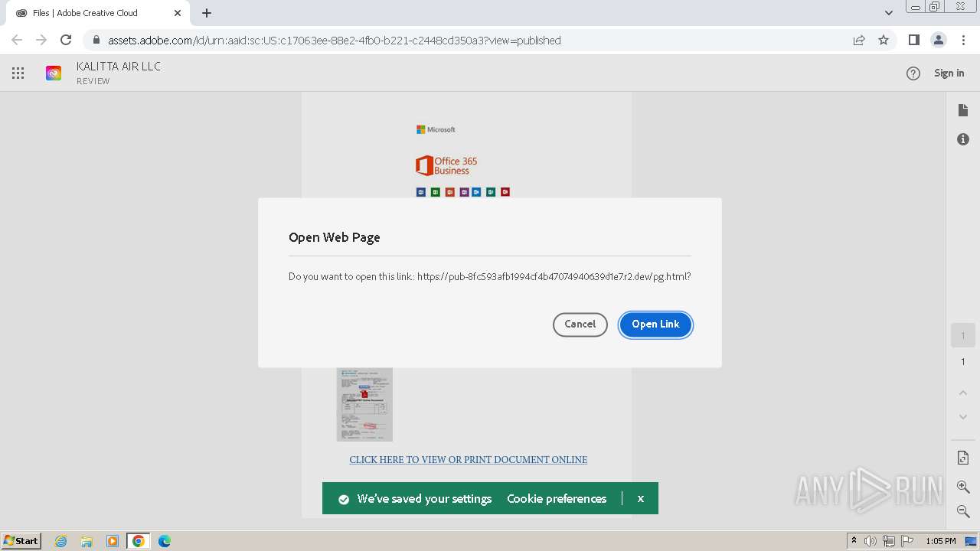Open File Explorer from taskbar
The height and width of the screenshot is (551, 980).
coord(87,541)
